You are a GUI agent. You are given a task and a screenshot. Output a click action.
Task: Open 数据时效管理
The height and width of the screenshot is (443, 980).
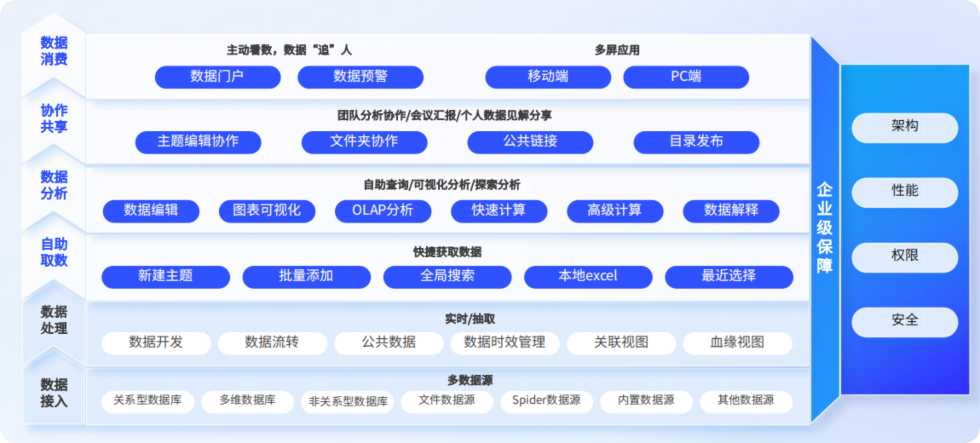coord(504,343)
